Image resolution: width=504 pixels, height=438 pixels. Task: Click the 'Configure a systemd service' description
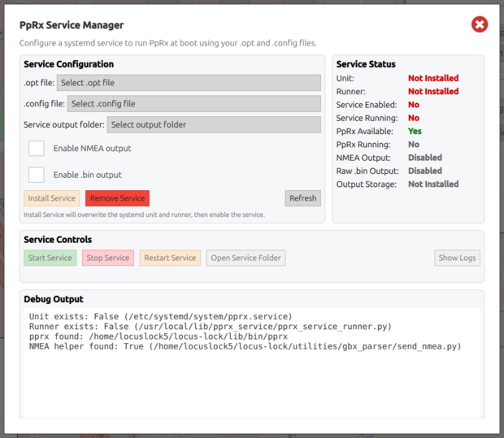[167, 43]
